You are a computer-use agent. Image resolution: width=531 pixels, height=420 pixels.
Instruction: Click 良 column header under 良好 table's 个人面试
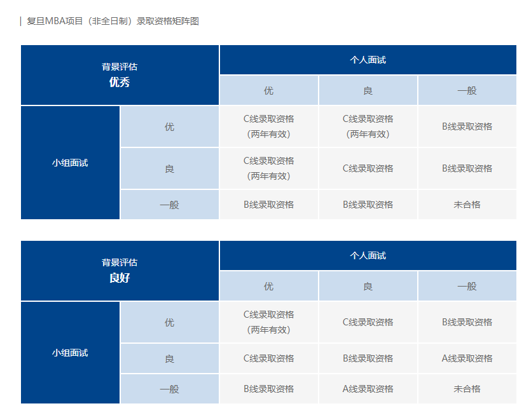point(368,286)
